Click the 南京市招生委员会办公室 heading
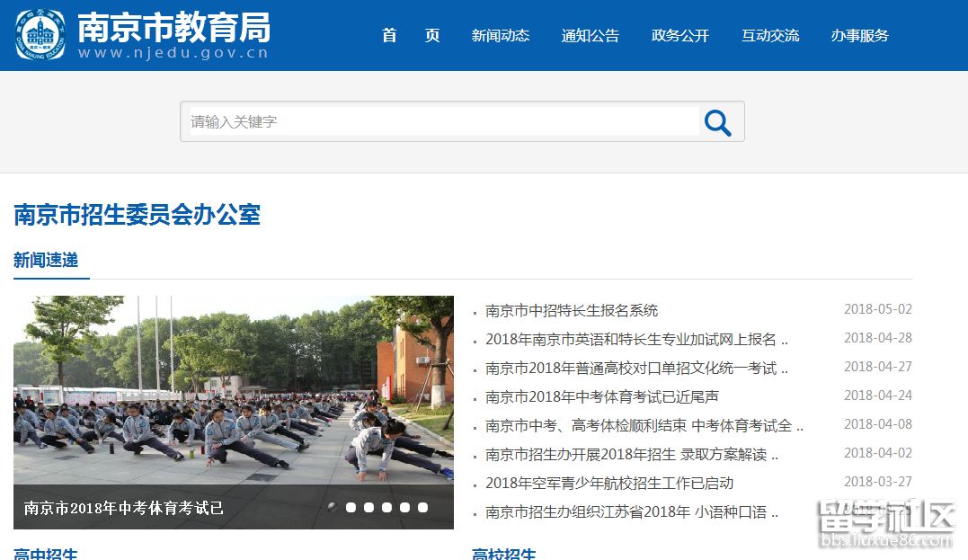Screen dimensions: 968x560 coord(136,216)
